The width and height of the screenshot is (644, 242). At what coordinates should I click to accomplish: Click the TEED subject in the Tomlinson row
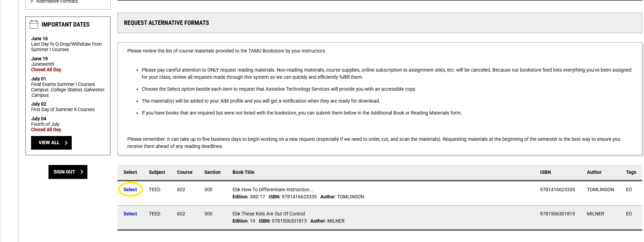tap(154, 190)
